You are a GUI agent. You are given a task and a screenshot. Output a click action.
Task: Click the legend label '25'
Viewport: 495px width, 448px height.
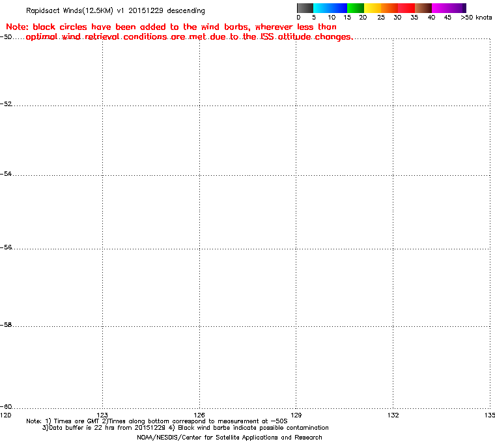pos(381,18)
